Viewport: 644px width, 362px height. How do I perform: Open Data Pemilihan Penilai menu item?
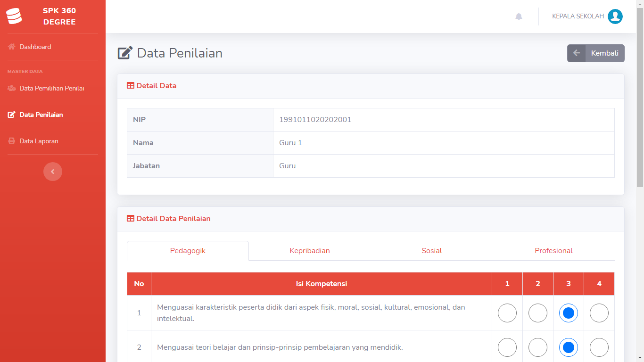pyautogui.click(x=53, y=88)
